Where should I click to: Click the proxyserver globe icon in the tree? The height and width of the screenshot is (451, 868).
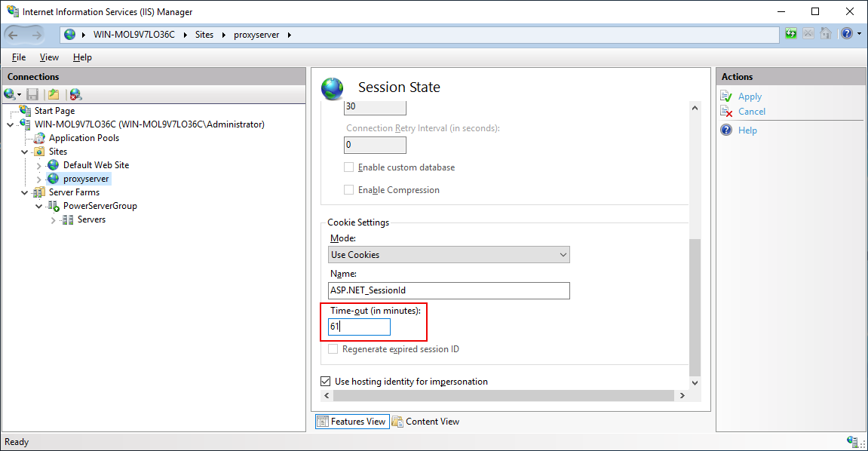(53, 179)
